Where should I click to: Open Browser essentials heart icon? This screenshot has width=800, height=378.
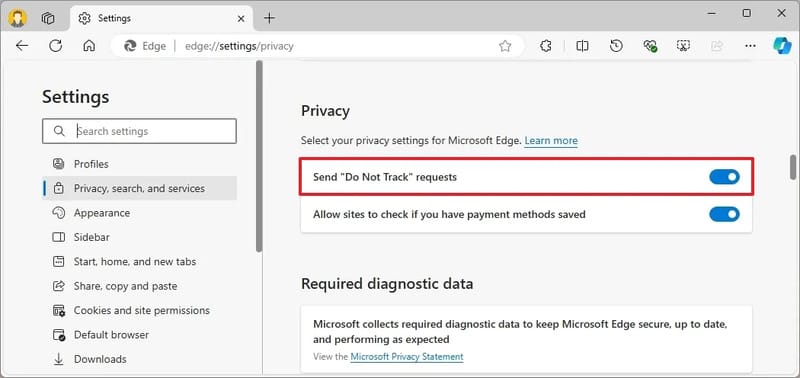point(649,46)
